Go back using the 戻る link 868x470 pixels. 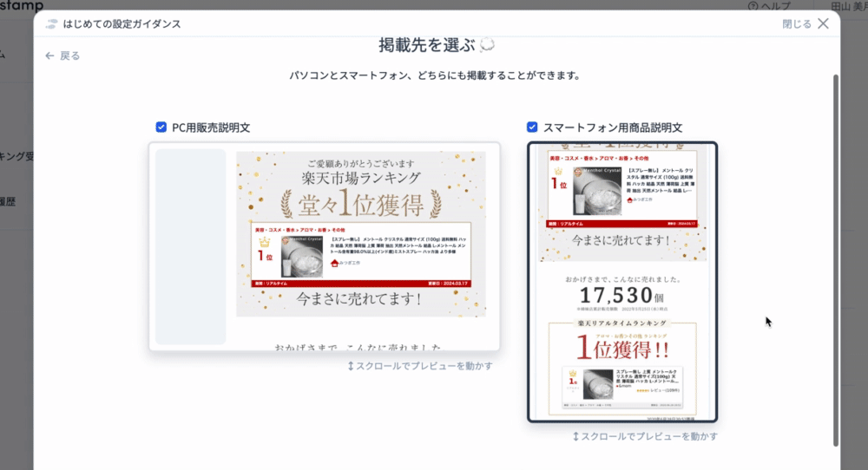(69, 55)
